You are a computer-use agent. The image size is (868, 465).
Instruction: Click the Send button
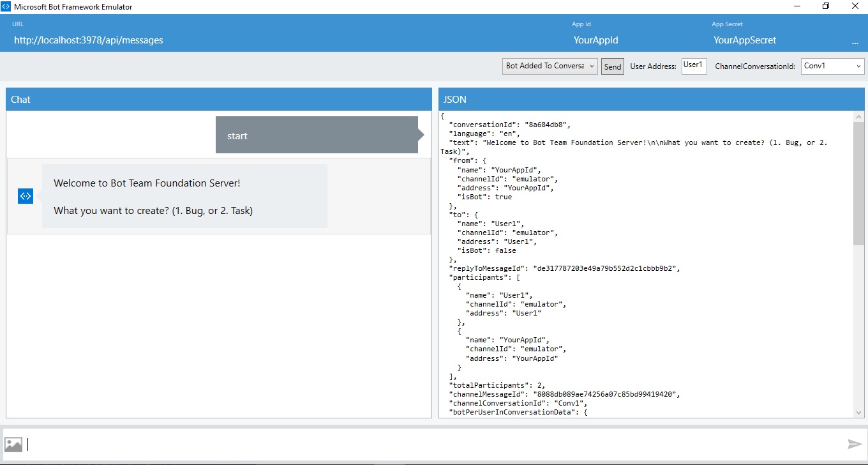point(613,66)
